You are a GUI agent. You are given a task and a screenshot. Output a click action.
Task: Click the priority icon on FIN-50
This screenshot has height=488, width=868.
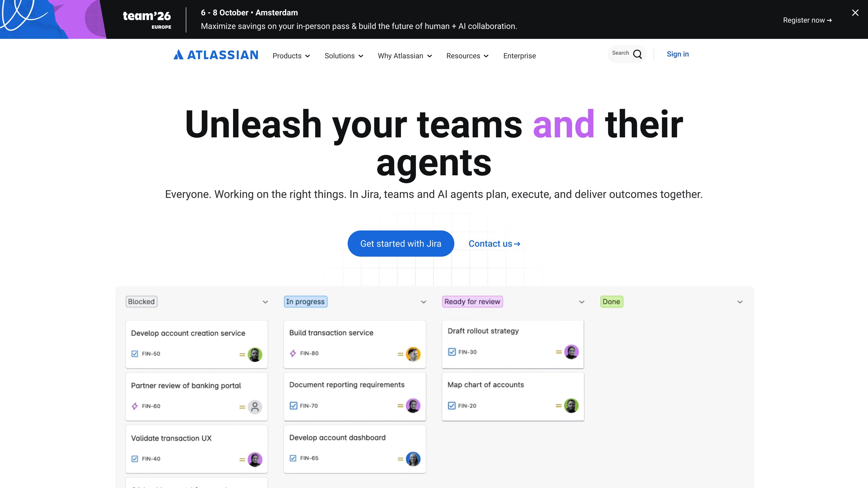pos(242,355)
